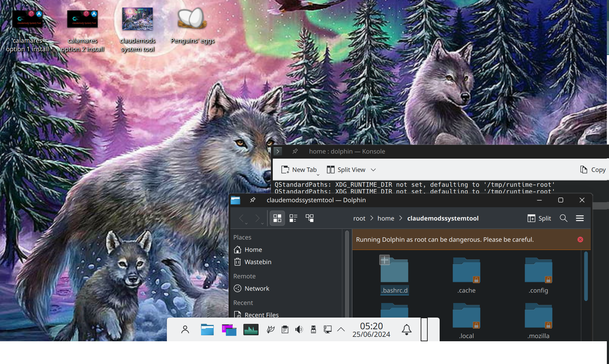Go to root in Dolphin breadcrumb
This screenshot has height=364, width=609.
coord(359,218)
